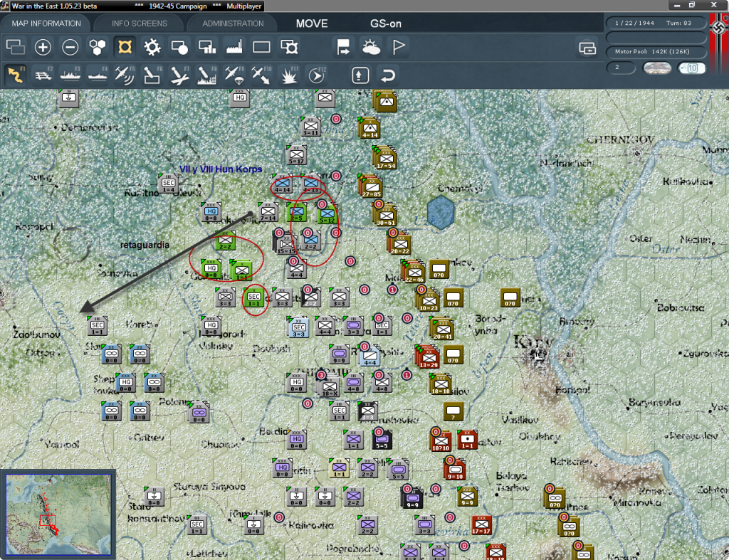Select the SEC 1=4 unit near Rakitno

tap(168, 183)
